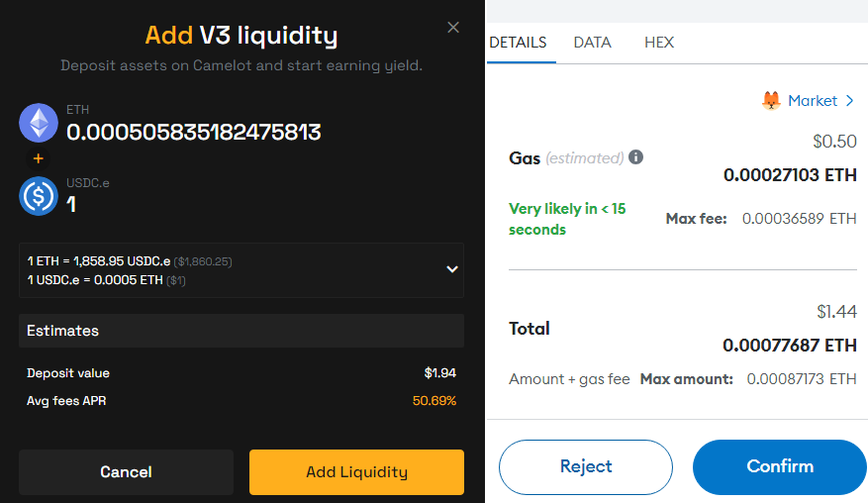Click the MetaMask fox icon
This screenshot has height=503, width=868.
(771, 101)
